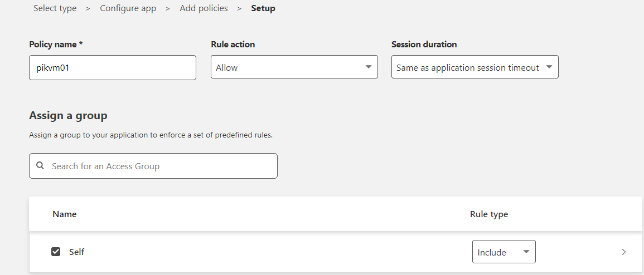
Task: Open the Include rule type dropdown
Action: 503,252
